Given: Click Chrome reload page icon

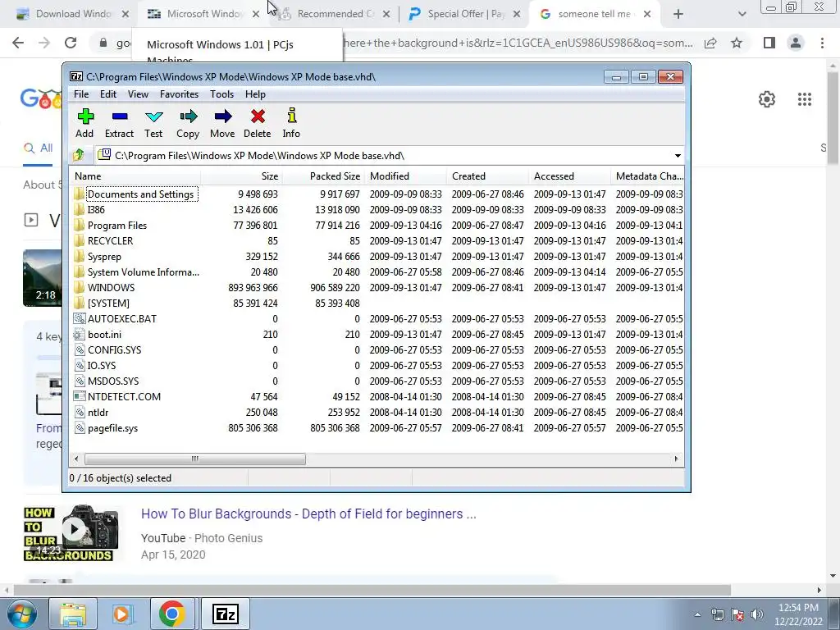Looking at the screenshot, I should click(x=71, y=43).
